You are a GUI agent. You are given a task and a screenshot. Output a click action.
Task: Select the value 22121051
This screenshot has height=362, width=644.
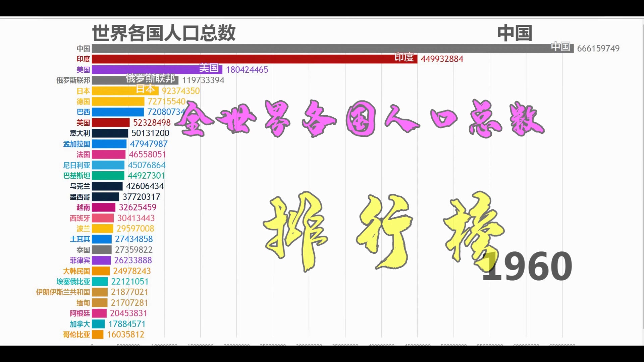tap(130, 281)
